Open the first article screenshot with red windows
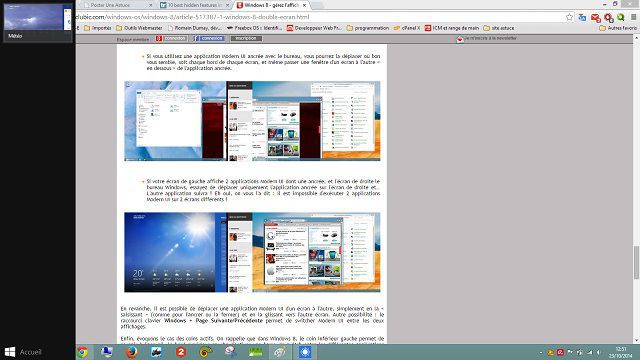The height and width of the screenshot is (360, 640). [x=252, y=121]
